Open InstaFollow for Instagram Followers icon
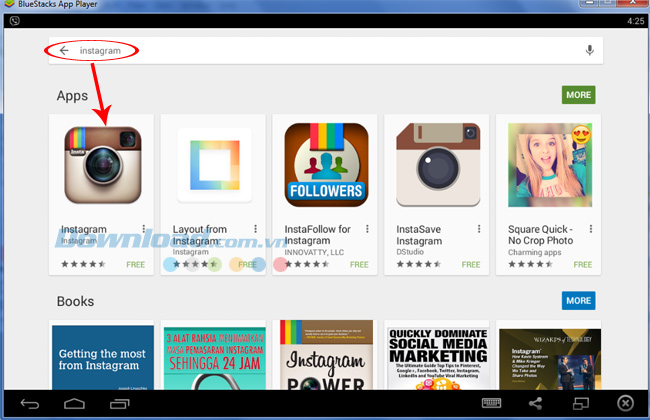 tap(326, 165)
